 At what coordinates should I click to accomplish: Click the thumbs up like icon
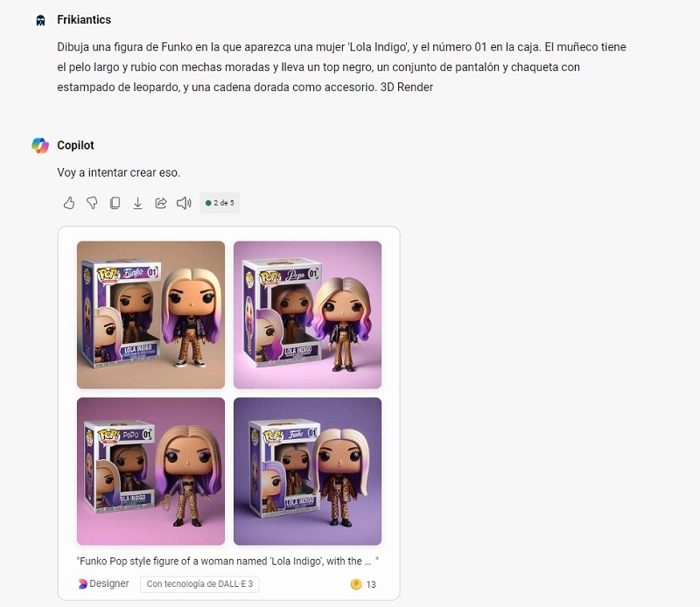click(x=69, y=203)
